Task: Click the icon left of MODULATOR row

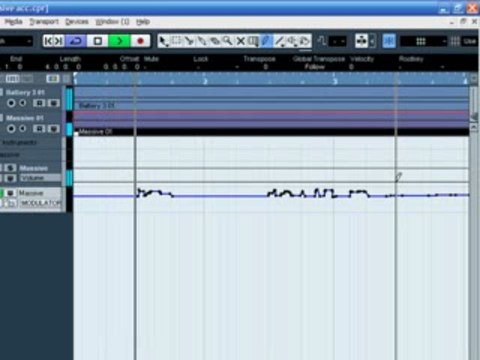Action: point(10,203)
